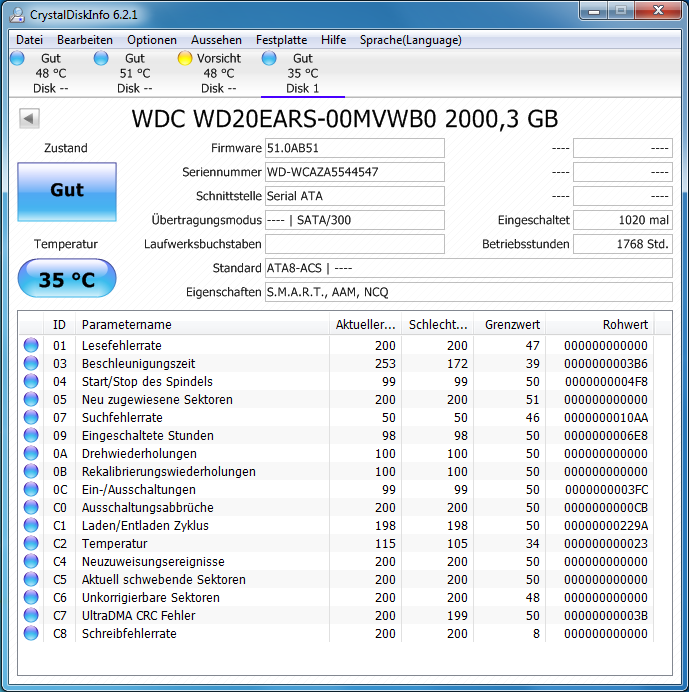The height and width of the screenshot is (692, 689).
Task: Click the status orb in Lesefehlerrate row
Action: click(x=31, y=345)
